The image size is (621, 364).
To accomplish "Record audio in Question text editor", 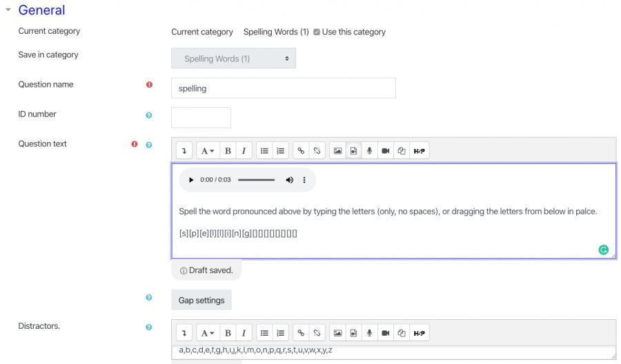I will point(369,151).
